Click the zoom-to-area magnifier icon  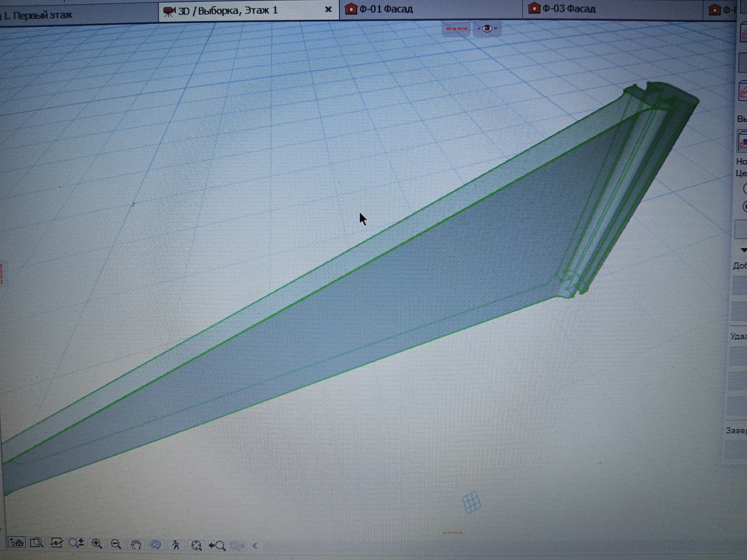(x=36, y=543)
